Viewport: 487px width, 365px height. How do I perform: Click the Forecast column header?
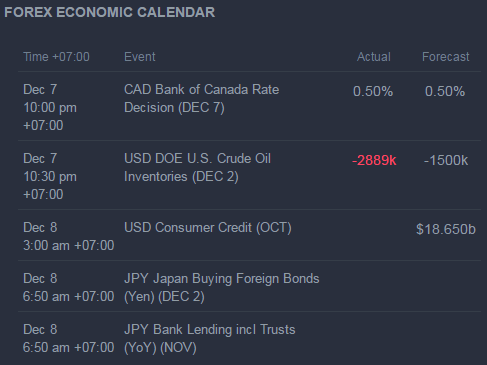[446, 57]
